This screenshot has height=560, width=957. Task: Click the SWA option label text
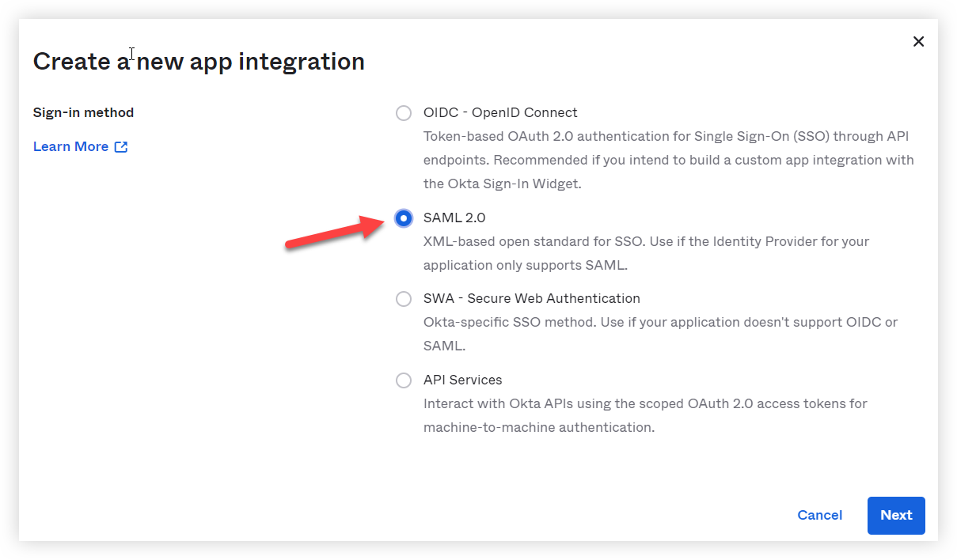click(x=531, y=298)
